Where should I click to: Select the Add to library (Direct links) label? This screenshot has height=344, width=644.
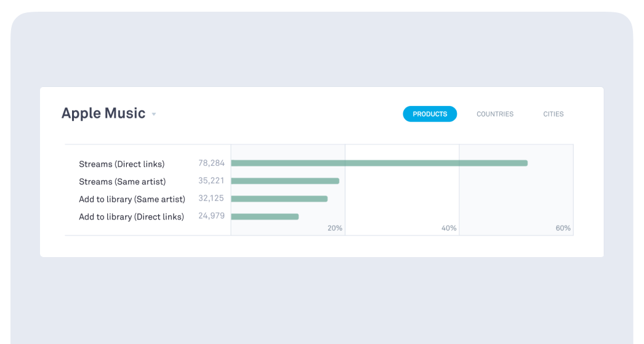point(131,217)
